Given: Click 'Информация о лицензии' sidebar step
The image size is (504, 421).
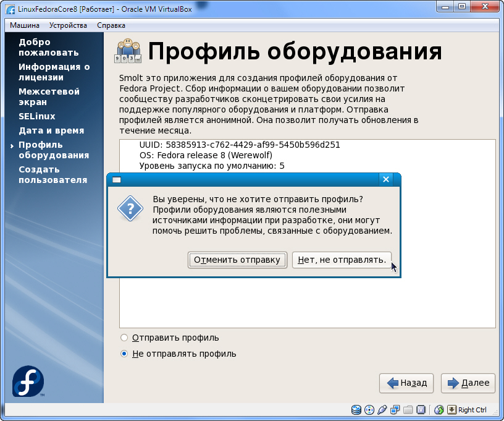Looking at the screenshot, I should (x=54, y=72).
